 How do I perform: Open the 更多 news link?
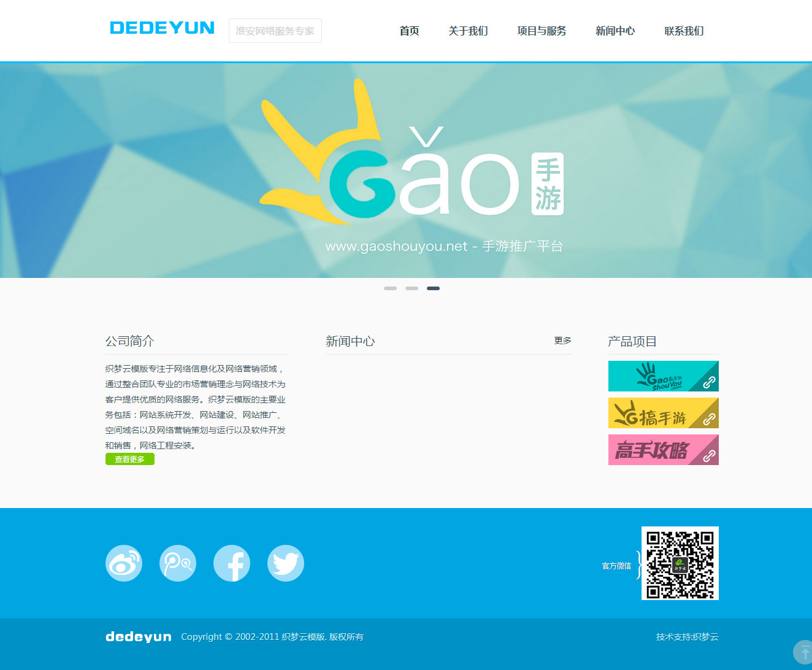point(562,341)
